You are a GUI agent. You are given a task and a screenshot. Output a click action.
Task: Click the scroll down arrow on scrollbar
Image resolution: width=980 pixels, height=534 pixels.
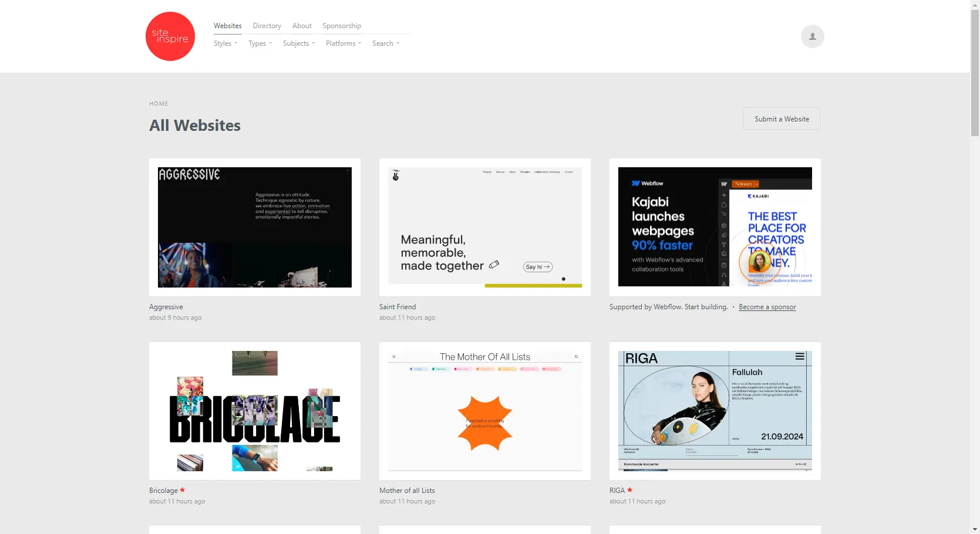click(975, 529)
